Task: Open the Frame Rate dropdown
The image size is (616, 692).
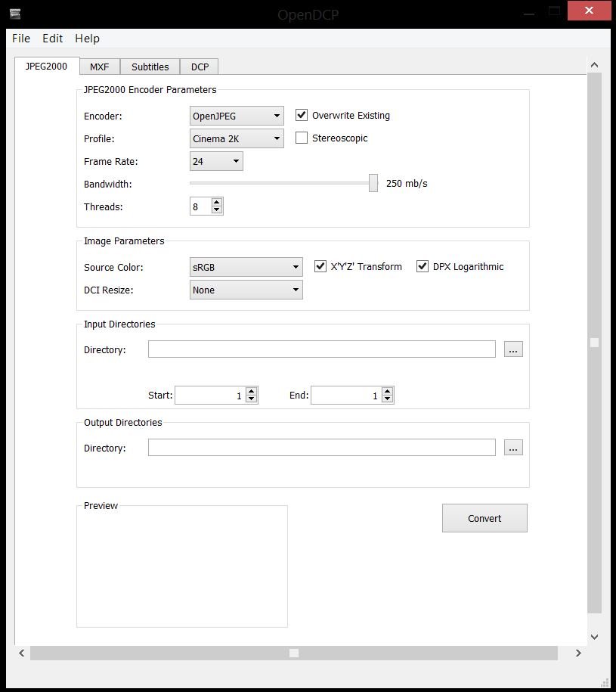Action: 216,161
